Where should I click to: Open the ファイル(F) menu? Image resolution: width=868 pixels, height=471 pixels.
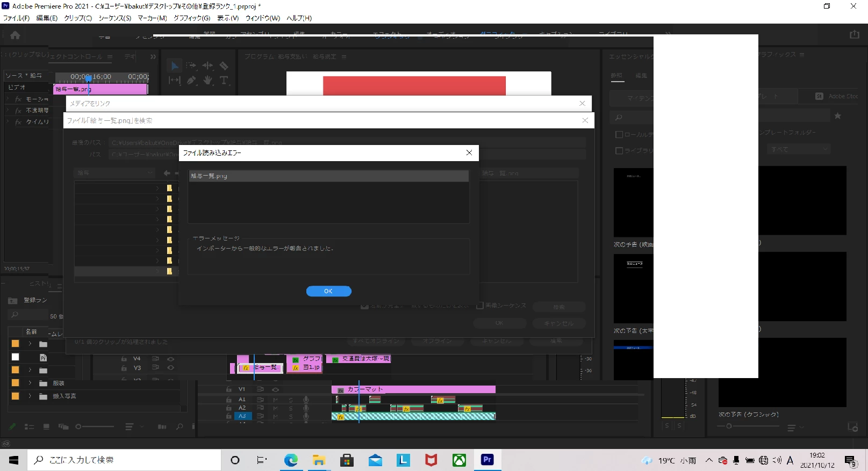coord(17,18)
